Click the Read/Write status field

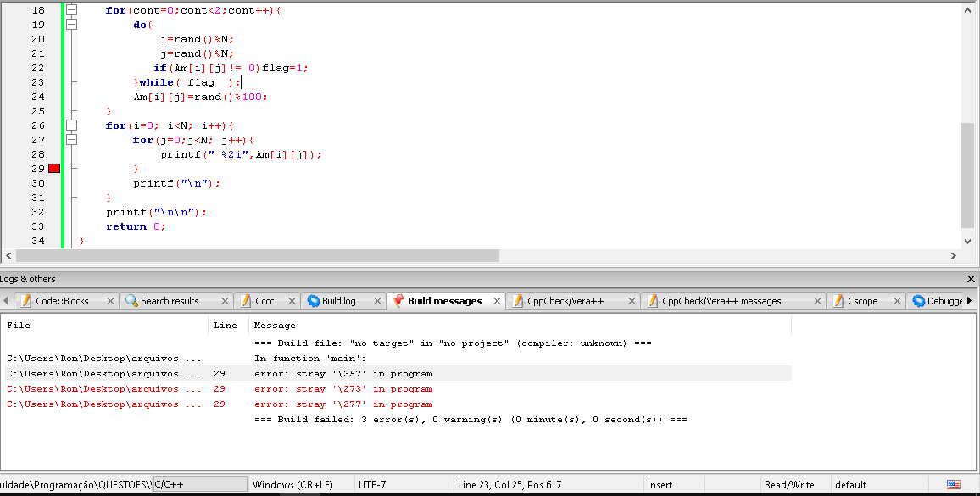[795, 485]
